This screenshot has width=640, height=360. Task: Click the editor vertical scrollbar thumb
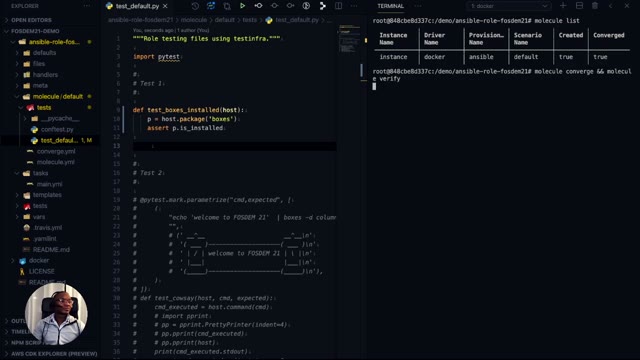(x=362, y=70)
